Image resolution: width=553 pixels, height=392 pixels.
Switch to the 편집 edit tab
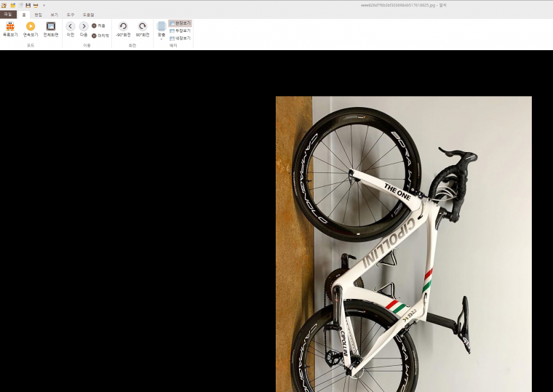pyautogui.click(x=38, y=15)
